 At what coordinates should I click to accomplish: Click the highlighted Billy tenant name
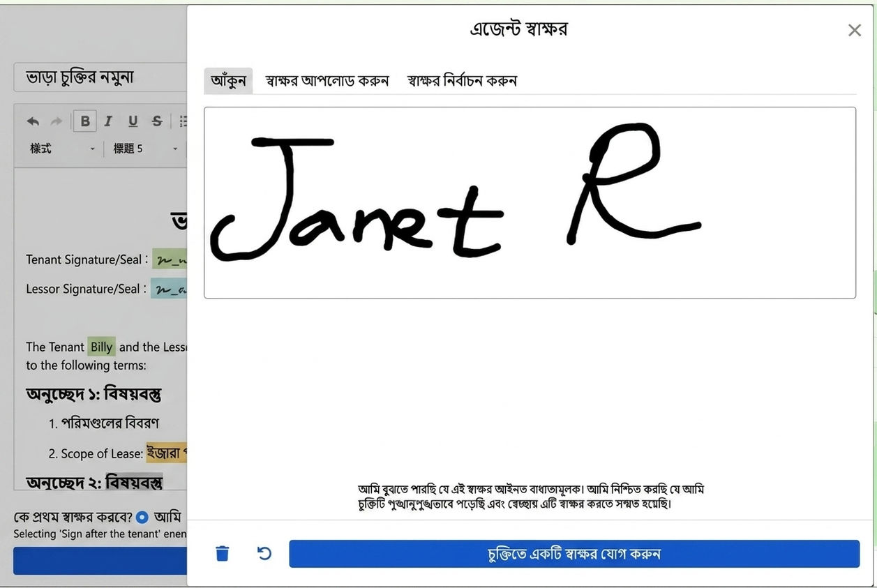tap(101, 347)
